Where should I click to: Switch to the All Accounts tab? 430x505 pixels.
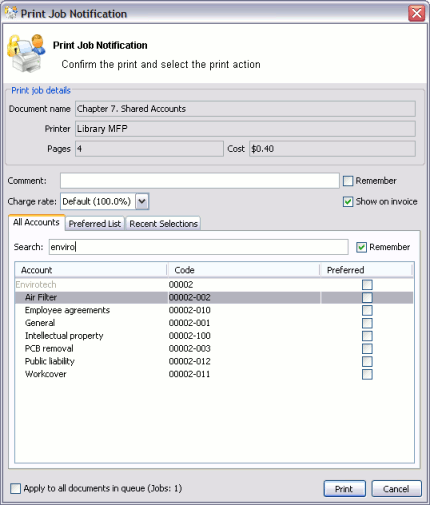click(36, 222)
